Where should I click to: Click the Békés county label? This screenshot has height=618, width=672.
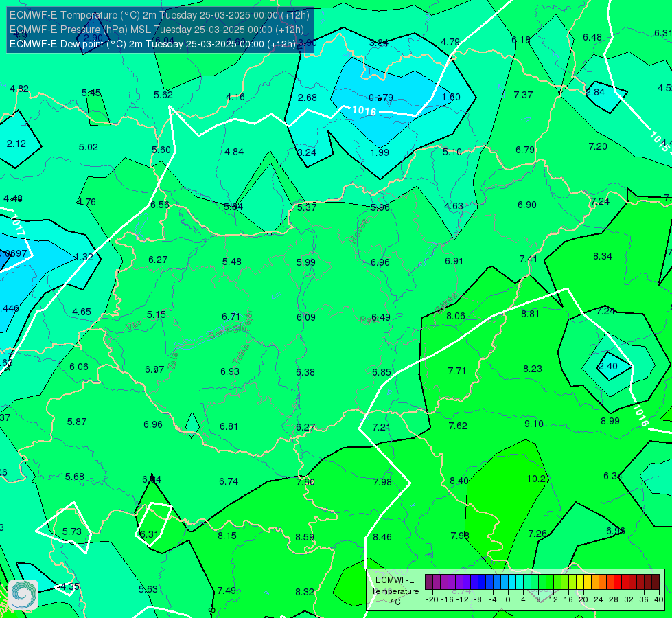pyautogui.click(x=445, y=304)
